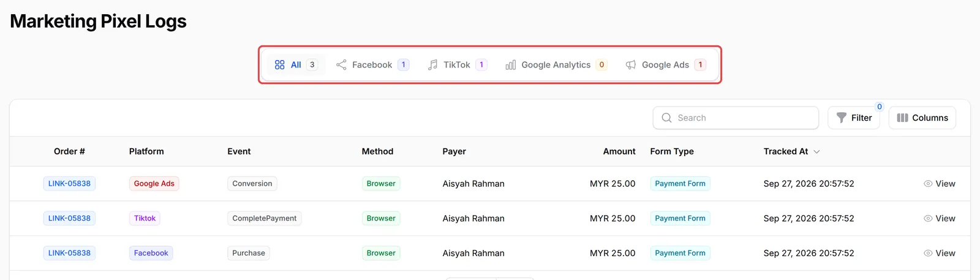980x280 pixels.
Task: View the Conversion event log
Action: (940, 184)
